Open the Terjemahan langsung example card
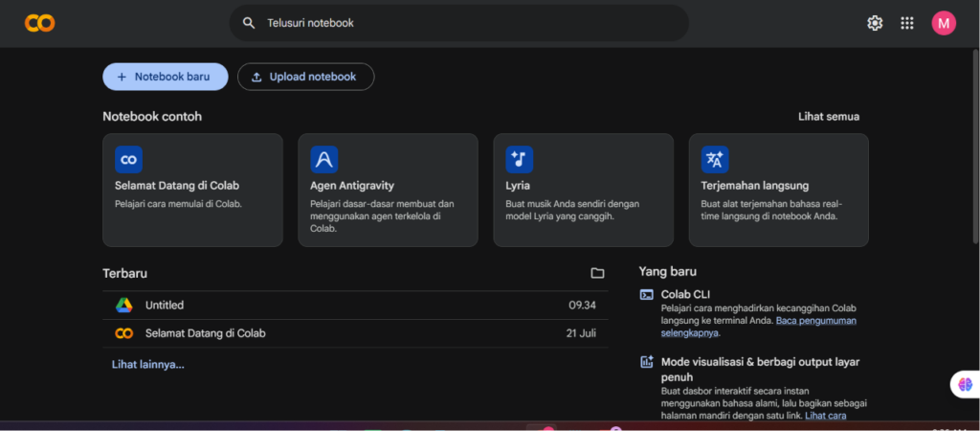This screenshot has height=431, width=980. (779, 191)
